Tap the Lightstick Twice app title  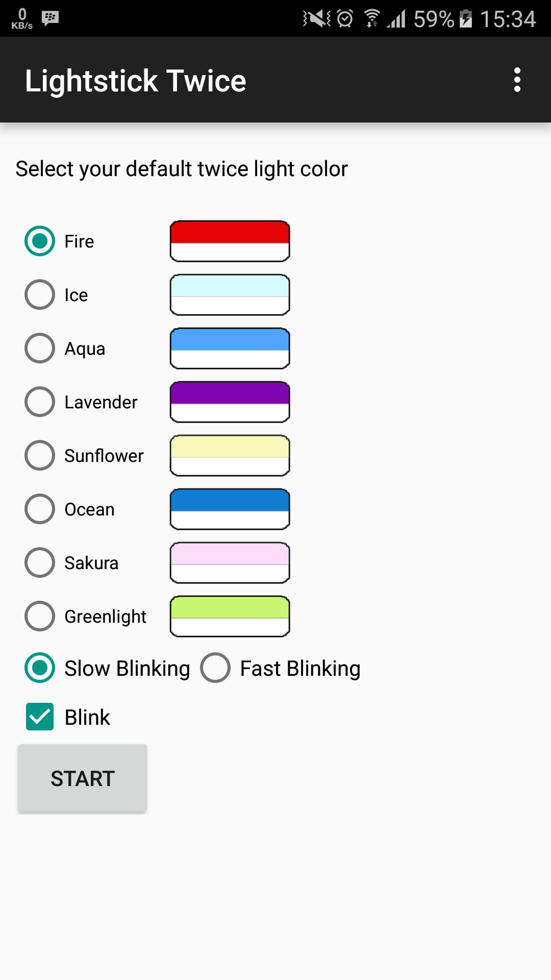[136, 81]
